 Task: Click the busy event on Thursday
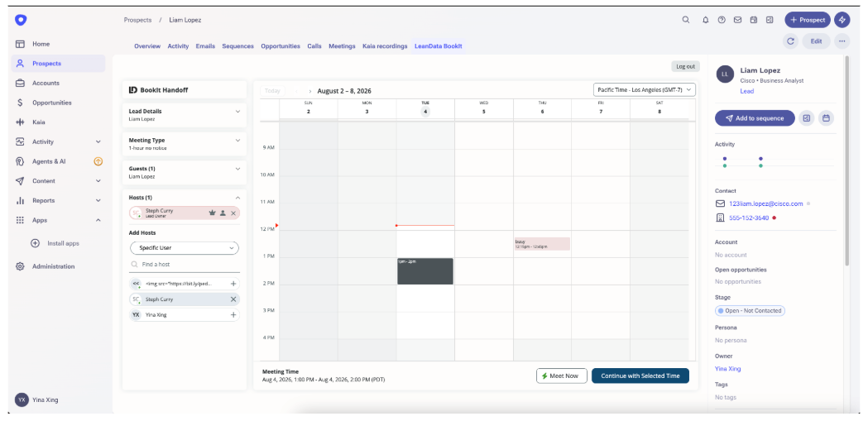(542, 244)
